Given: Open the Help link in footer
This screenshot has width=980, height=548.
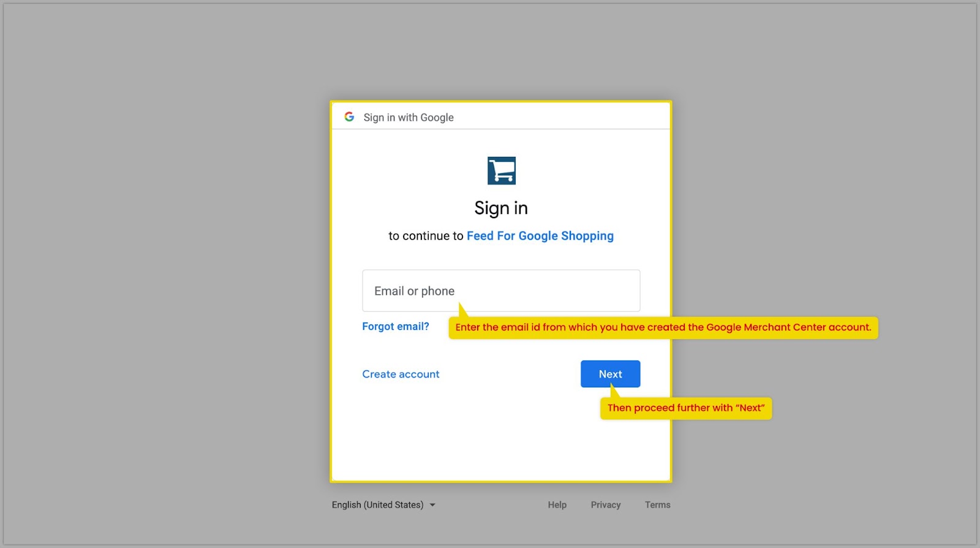Looking at the screenshot, I should [x=557, y=505].
